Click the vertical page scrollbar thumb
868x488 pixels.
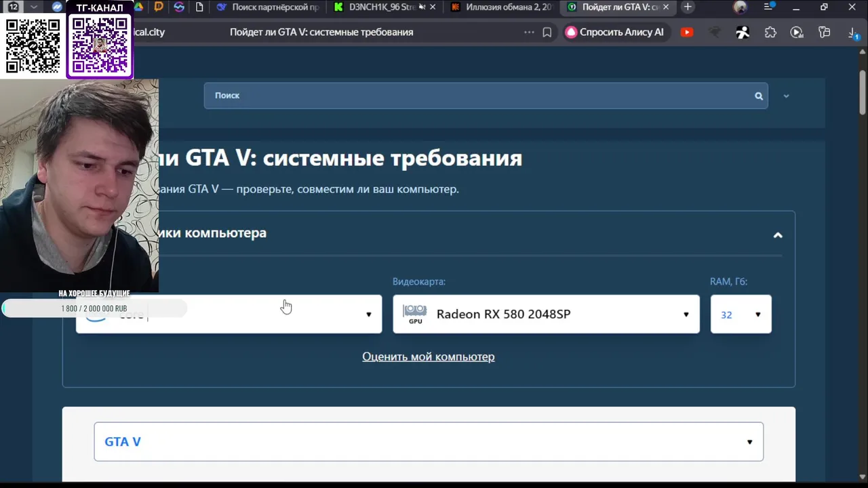click(863, 93)
